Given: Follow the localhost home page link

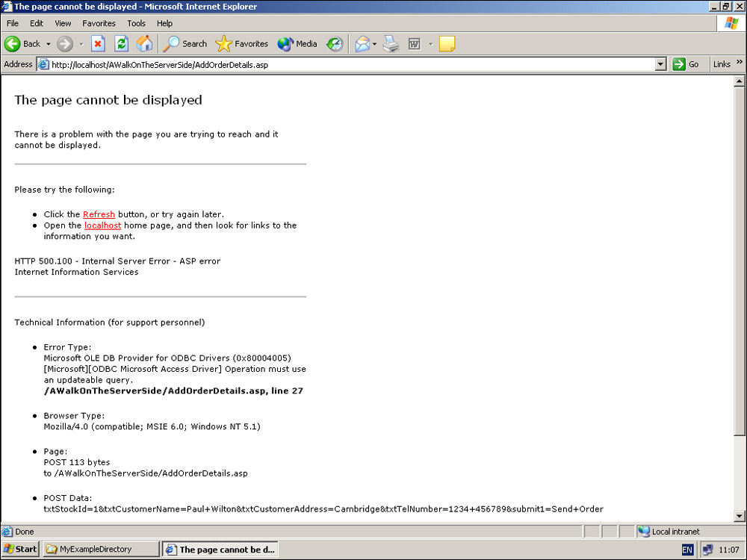Looking at the screenshot, I should tap(102, 225).
